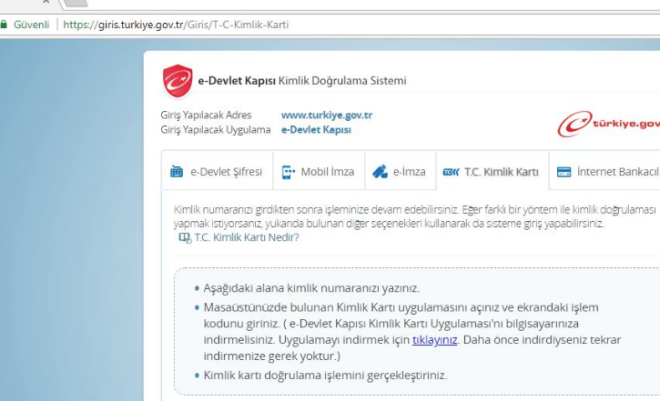Click the TCKK icon on the ID card tab
Image resolution: width=660 pixels, height=401 pixels.
451,172
